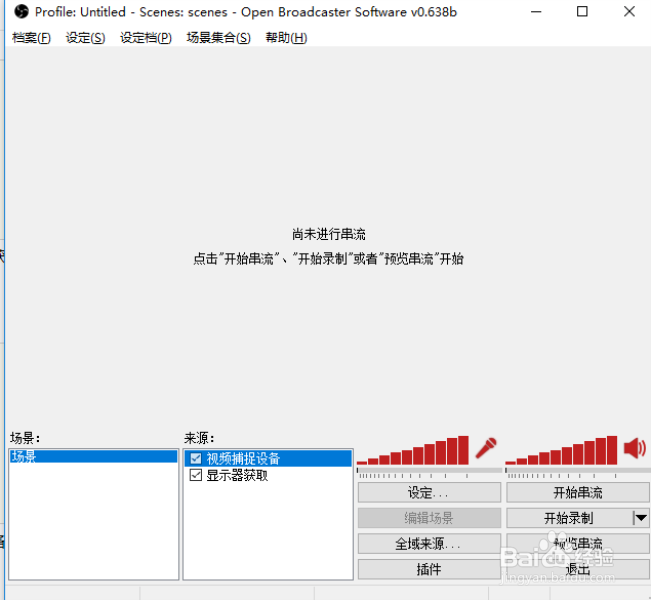Minimize the OBS window
This screenshot has height=600, width=651.
coord(536,12)
